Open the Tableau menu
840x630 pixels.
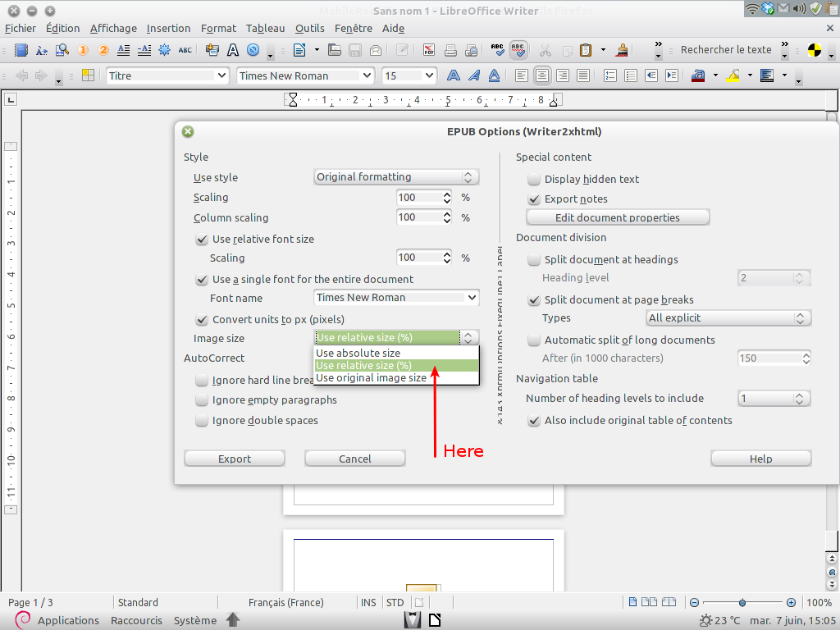tap(265, 29)
